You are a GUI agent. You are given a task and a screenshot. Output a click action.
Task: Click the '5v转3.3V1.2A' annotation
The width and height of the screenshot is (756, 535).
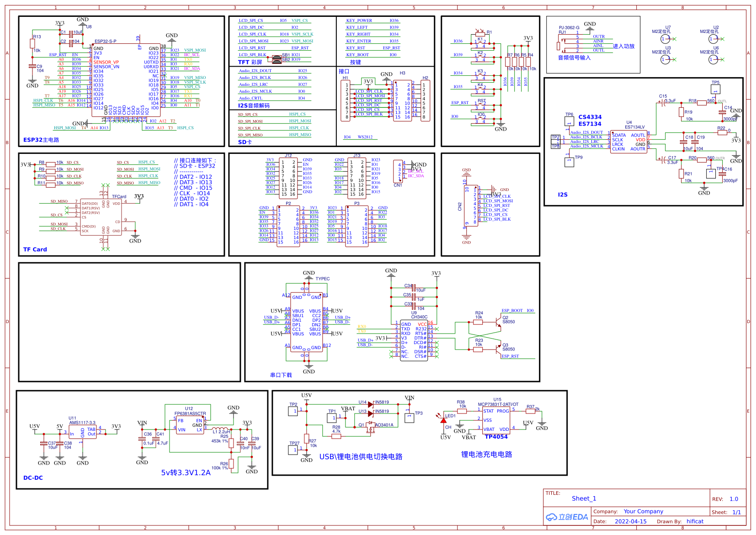[x=186, y=473]
